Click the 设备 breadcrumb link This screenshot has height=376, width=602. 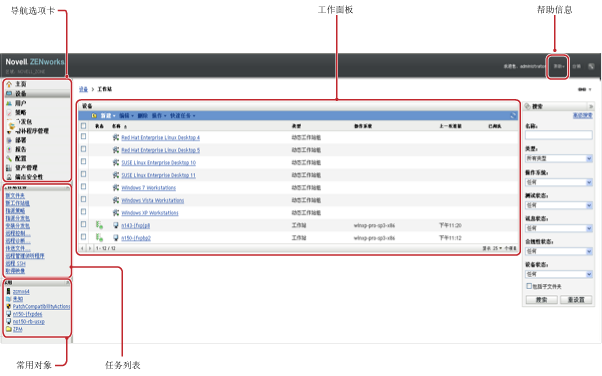coord(83,89)
